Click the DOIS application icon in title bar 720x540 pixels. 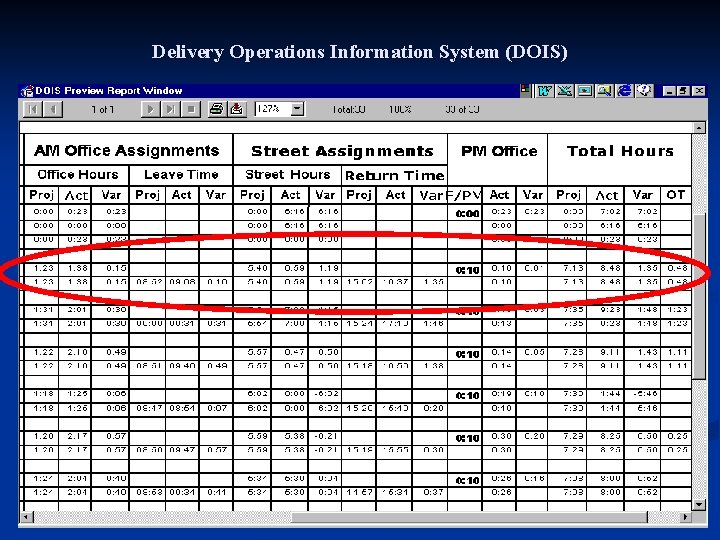(x=27, y=90)
